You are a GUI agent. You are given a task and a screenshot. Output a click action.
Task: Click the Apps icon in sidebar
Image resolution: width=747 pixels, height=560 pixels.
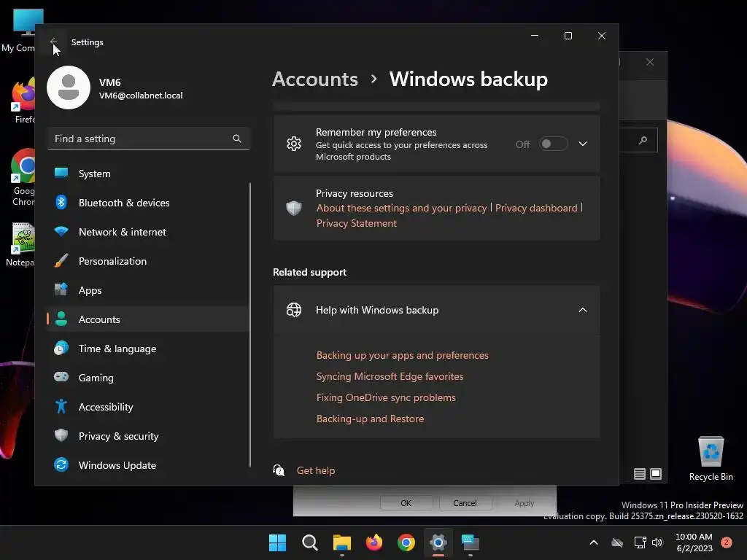[61, 289]
